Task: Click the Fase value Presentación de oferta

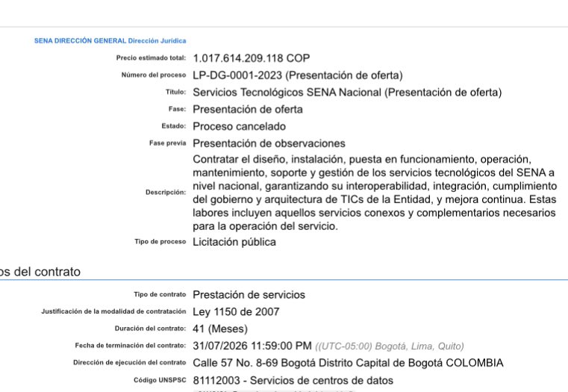Action: point(248,110)
